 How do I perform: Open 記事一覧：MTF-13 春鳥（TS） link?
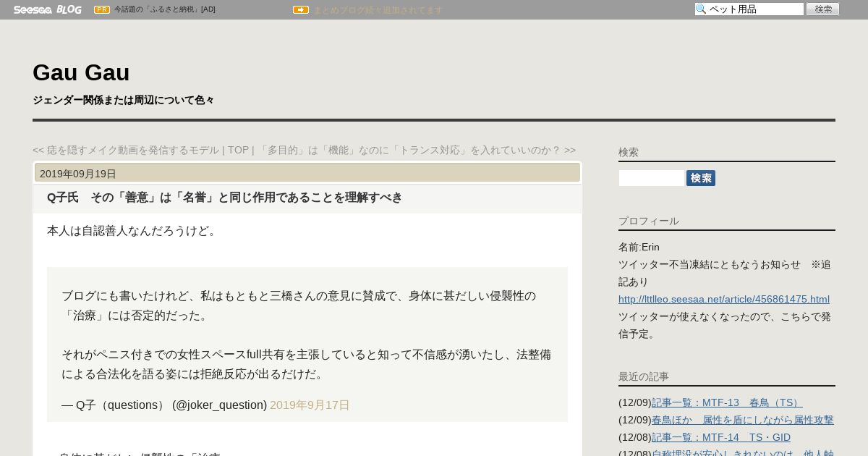(x=727, y=402)
